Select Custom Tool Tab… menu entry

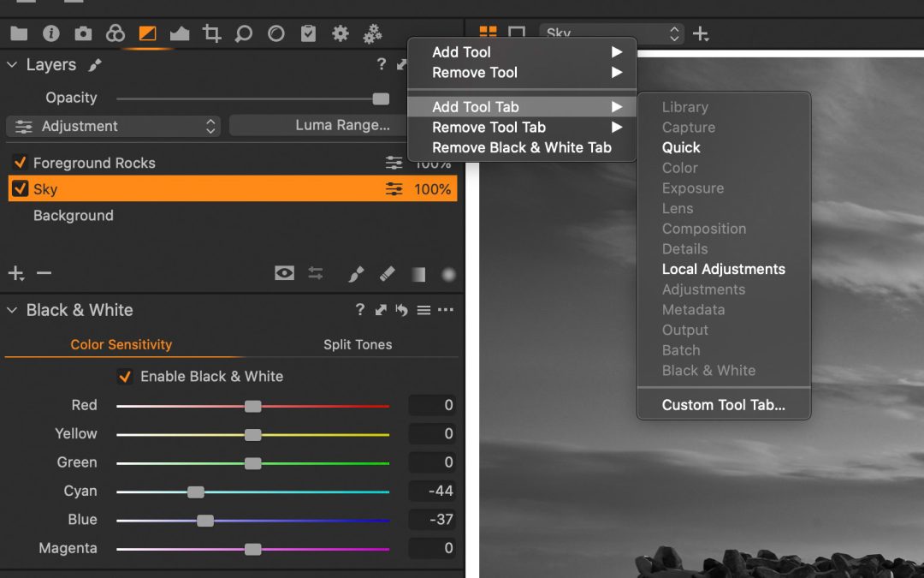[723, 405]
